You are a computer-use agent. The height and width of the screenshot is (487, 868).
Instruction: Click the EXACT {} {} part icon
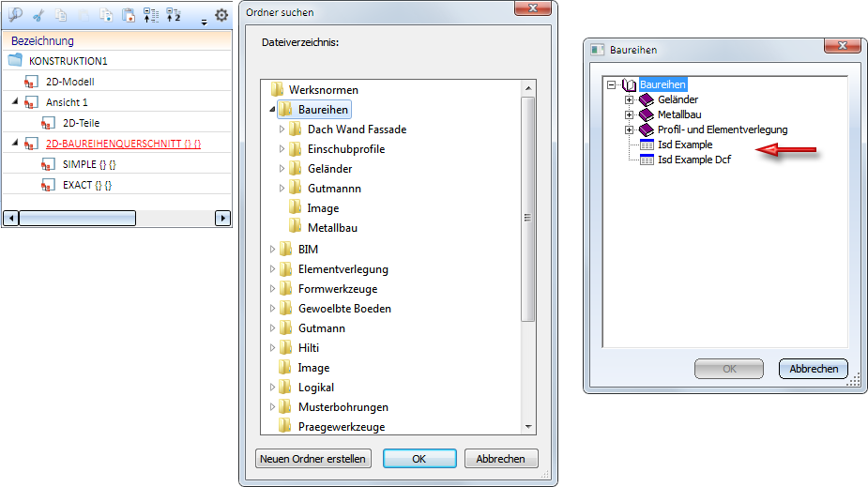tap(48, 185)
